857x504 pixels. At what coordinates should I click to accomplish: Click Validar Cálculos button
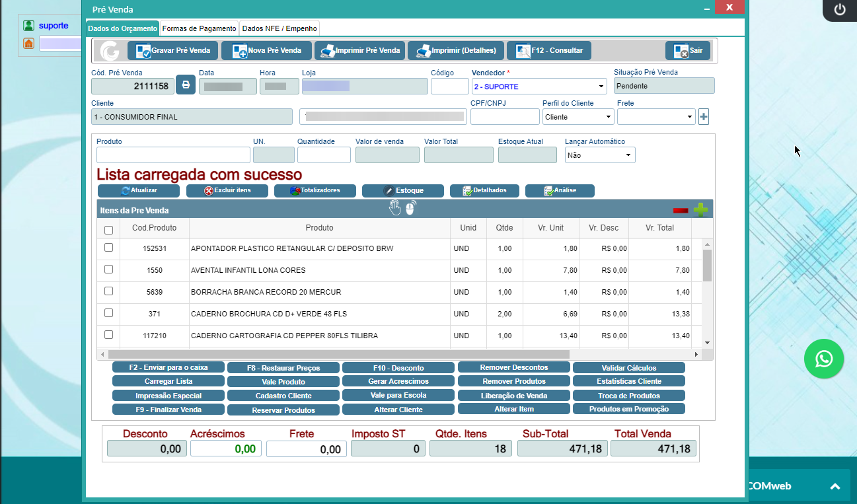629,368
